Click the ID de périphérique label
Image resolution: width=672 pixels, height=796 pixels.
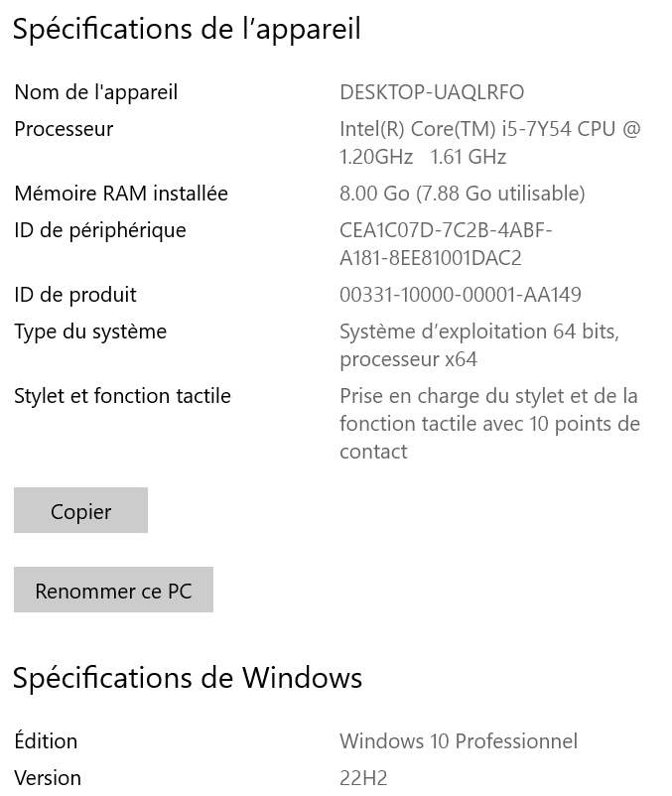pos(100,230)
